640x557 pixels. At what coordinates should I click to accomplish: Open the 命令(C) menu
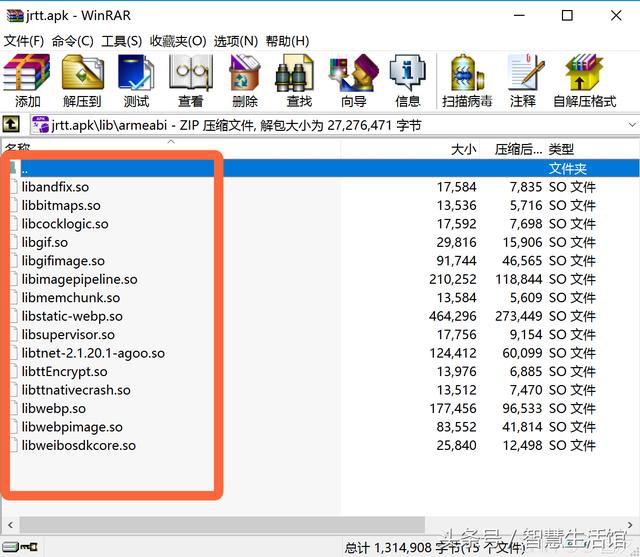coord(73,41)
